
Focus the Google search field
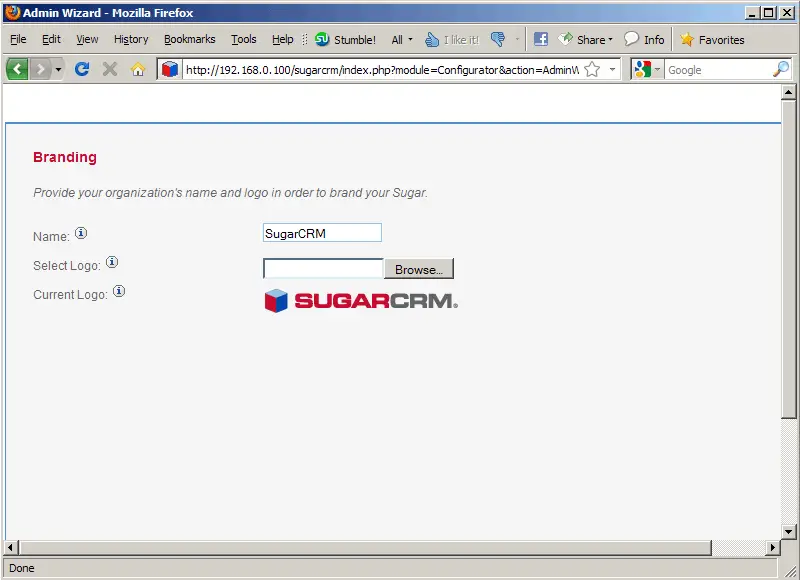coord(718,70)
